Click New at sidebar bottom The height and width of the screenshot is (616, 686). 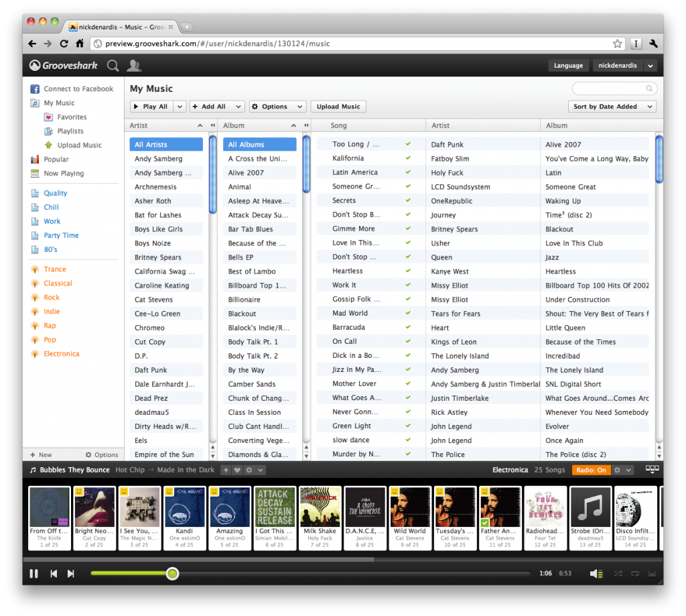[41, 455]
